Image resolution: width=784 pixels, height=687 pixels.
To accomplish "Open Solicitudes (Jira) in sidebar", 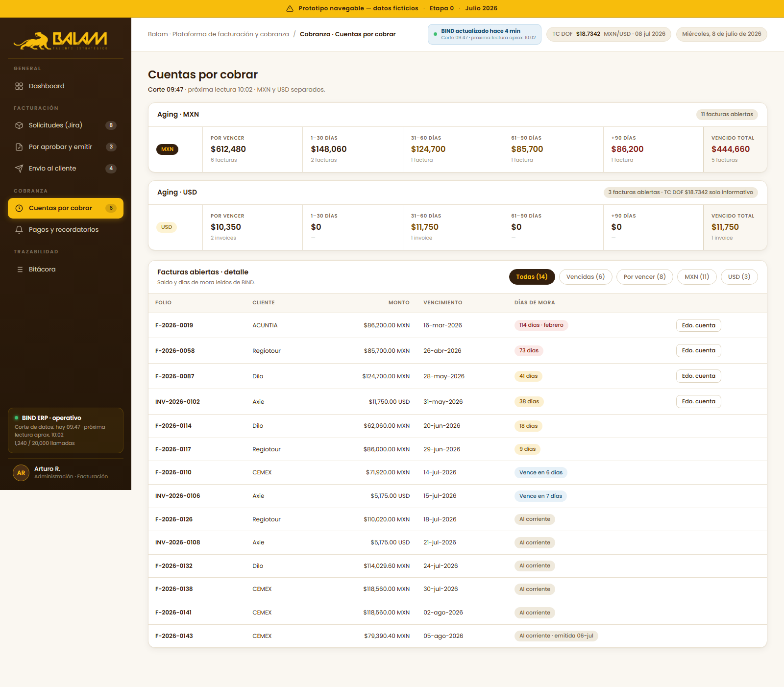I will coord(66,125).
